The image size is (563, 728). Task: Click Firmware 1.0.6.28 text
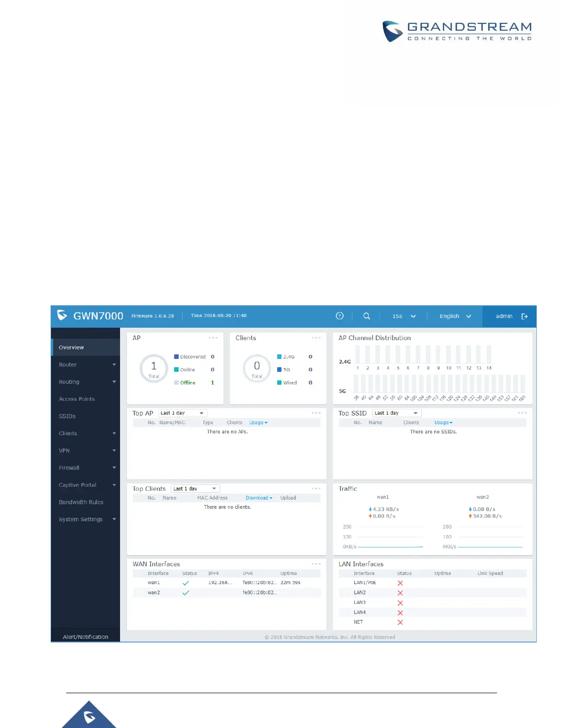153,316
